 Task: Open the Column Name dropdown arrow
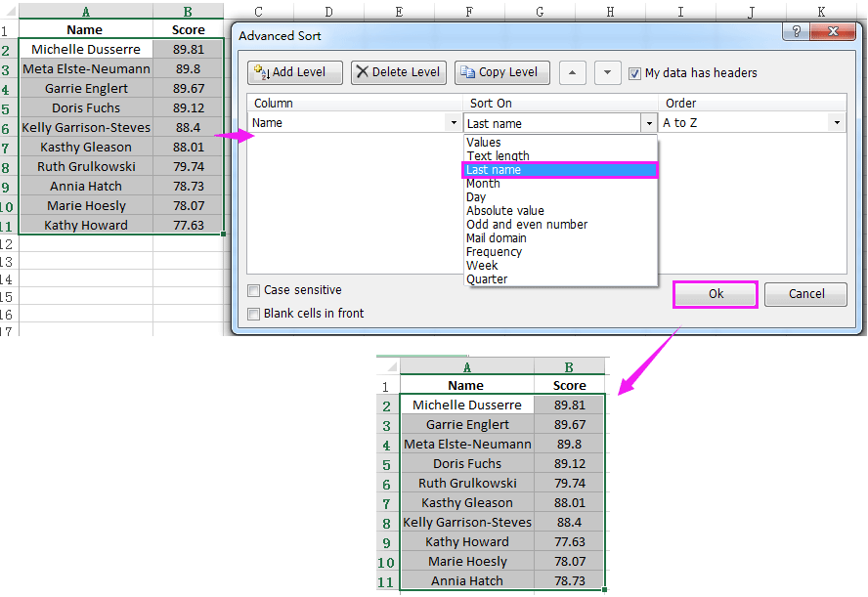(454, 123)
